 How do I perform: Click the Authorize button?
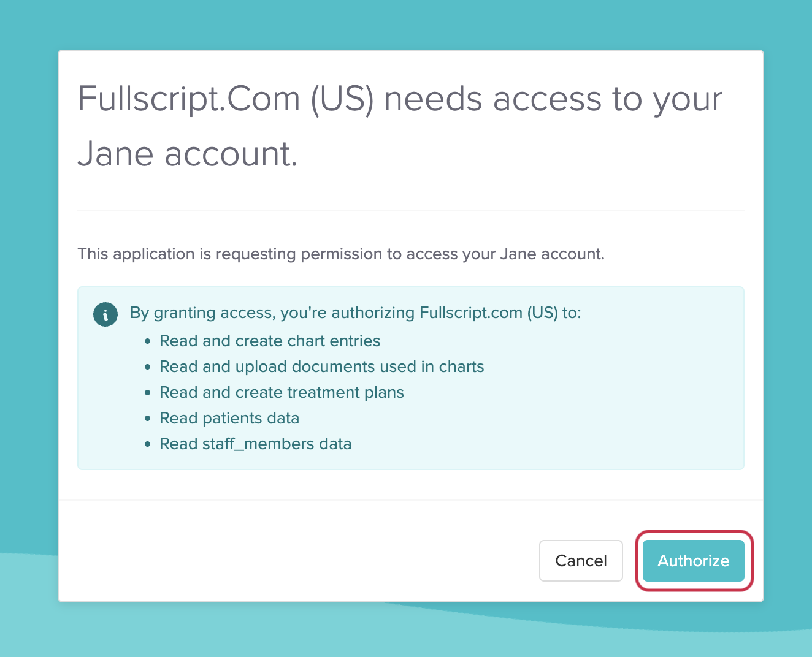[693, 561]
